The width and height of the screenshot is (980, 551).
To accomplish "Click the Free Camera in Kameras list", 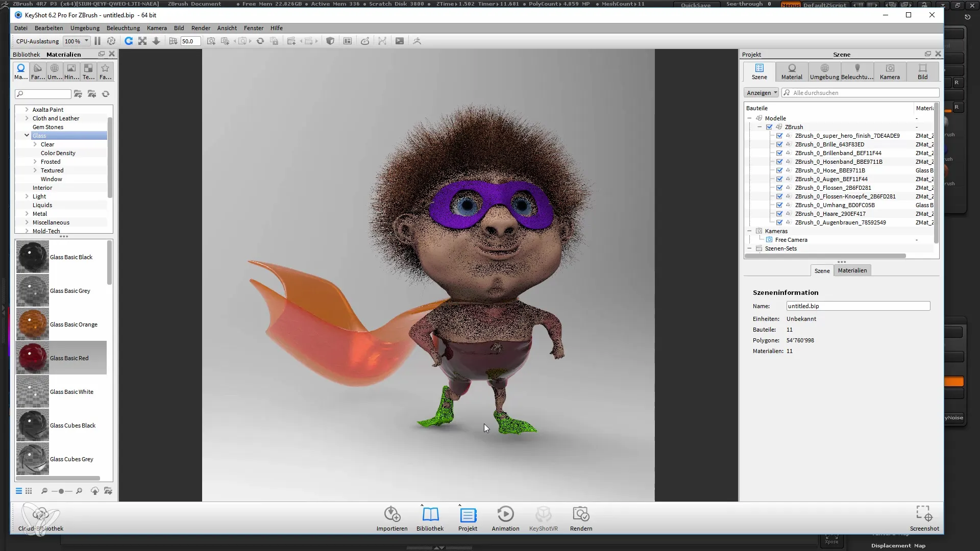I will tap(792, 239).
